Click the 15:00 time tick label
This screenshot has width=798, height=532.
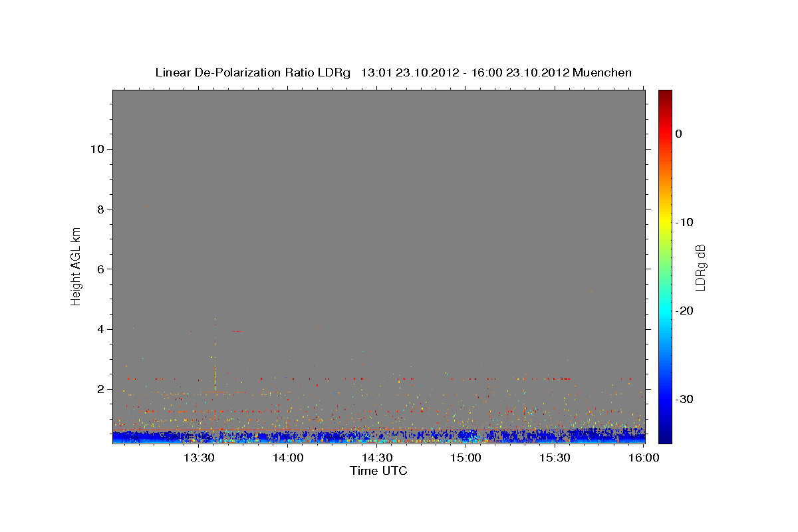[466, 458]
